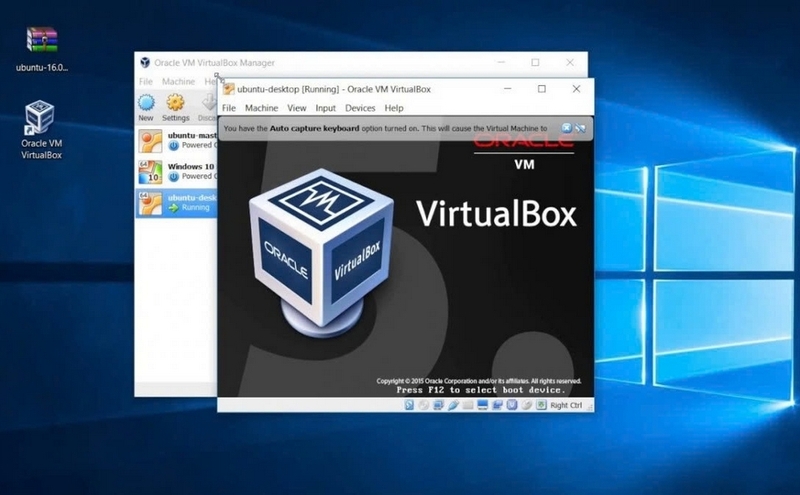Viewport: 800px width, 495px height.
Task: Close the ubuntu-desktop VM window
Action: [577, 89]
